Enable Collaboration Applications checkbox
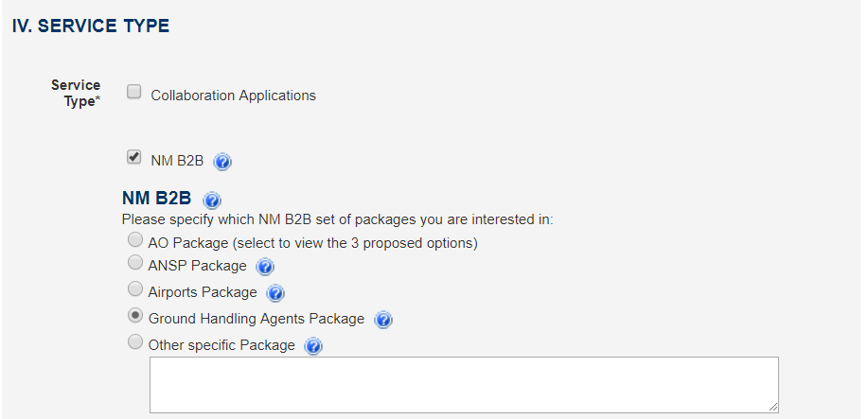The height and width of the screenshot is (419, 868). (x=134, y=92)
